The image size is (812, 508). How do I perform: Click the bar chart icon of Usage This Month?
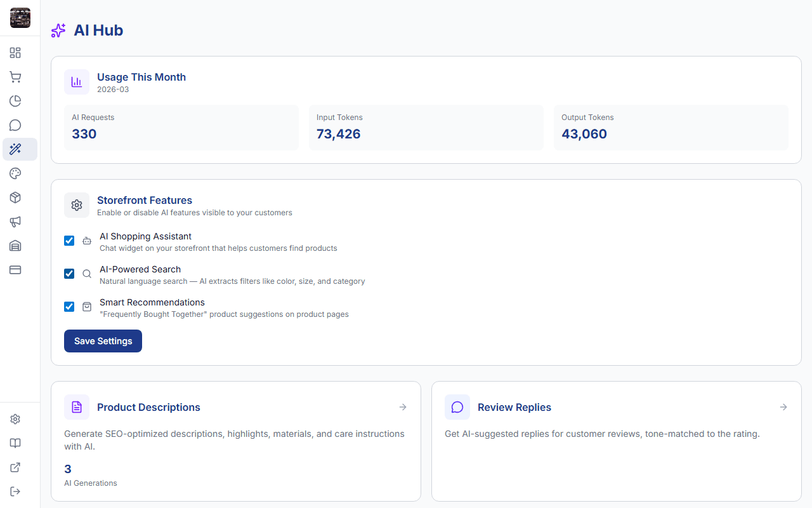click(77, 82)
